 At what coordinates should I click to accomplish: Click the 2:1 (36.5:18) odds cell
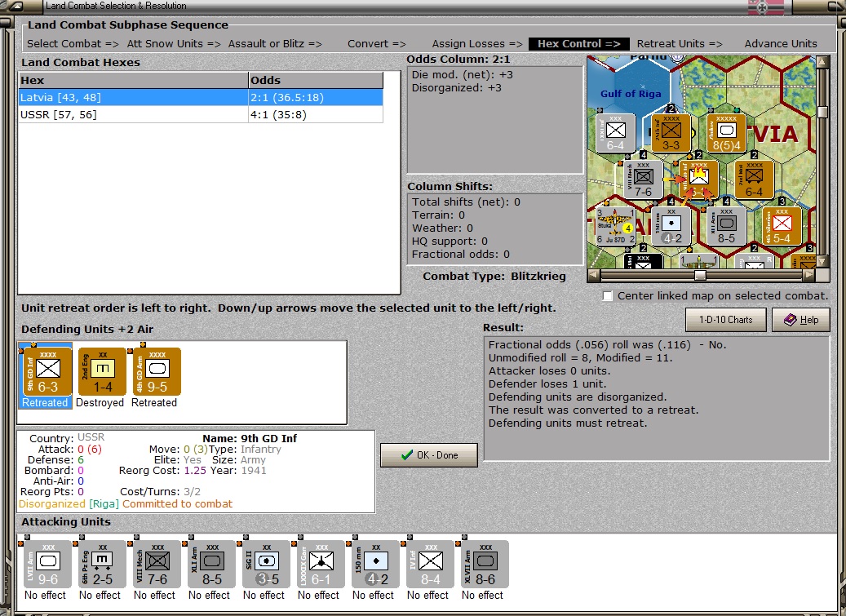[x=316, y=98]
